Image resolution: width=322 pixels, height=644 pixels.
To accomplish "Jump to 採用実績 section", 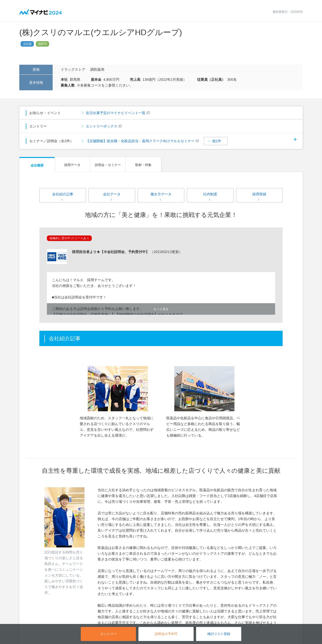I will click(x=259, y=195).
